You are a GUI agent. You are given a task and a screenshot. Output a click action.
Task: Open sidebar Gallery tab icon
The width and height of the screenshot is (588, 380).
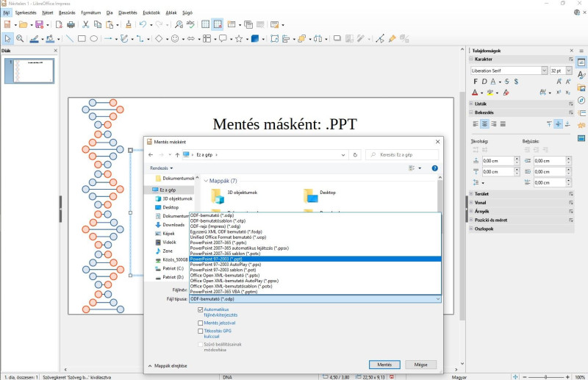click(x=581, y=88)
